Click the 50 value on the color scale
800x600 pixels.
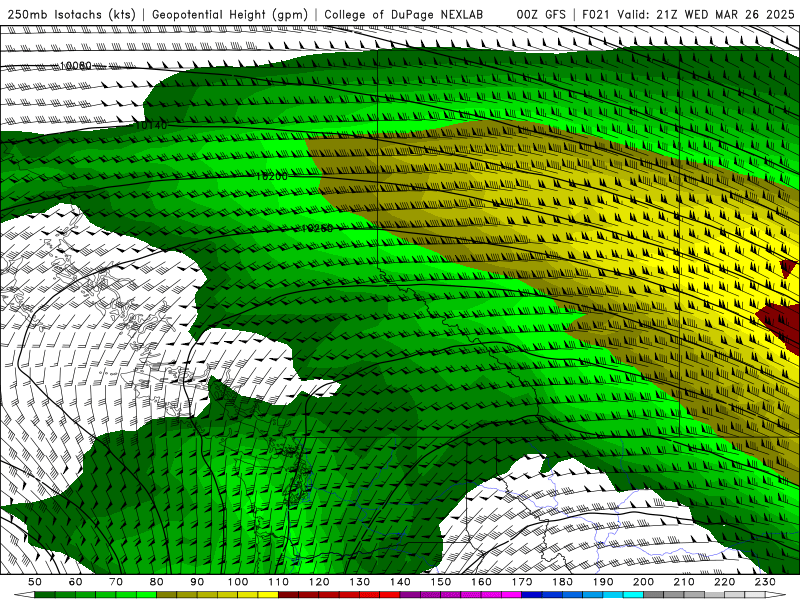(x=34, y=582)
